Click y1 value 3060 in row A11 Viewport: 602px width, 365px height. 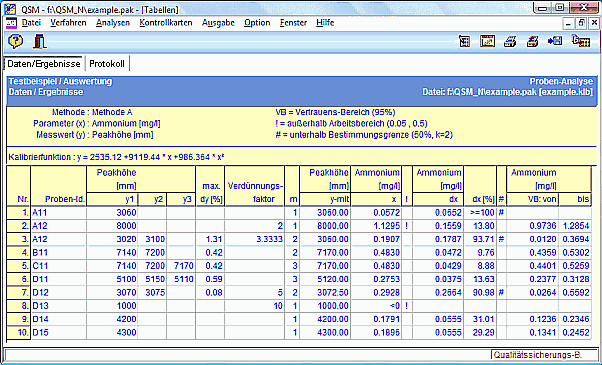[112, 213]
